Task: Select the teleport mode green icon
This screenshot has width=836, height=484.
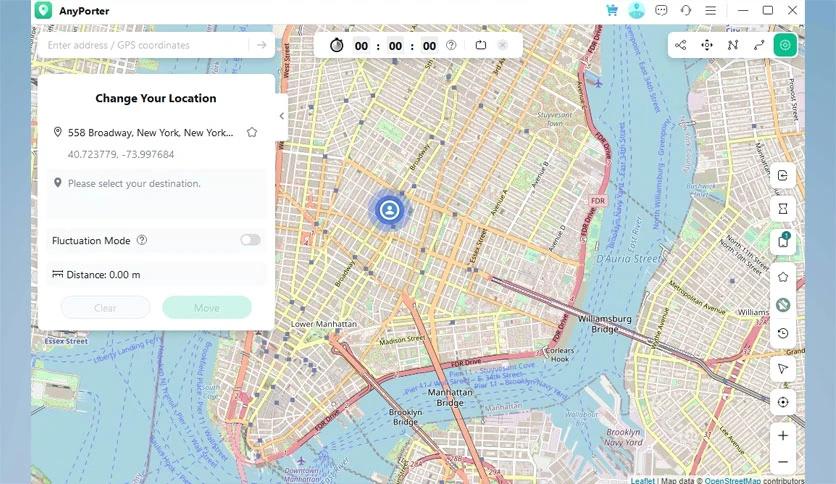Action: pyautogui.click(x=785, y=45)
